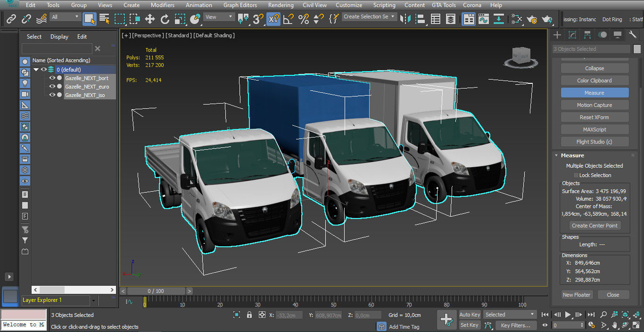Enable the Lock Selection checkbox
The image size is (644, 332).
coord(576,175)
